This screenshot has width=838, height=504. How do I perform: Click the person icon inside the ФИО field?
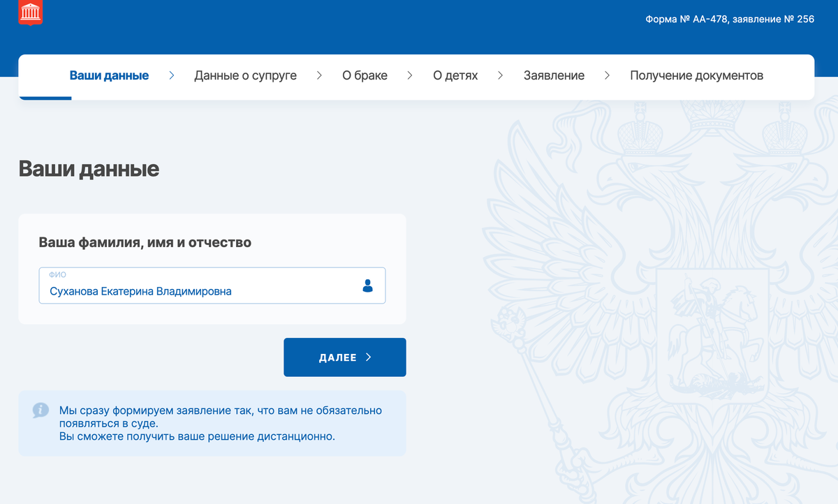coord(367,285)
